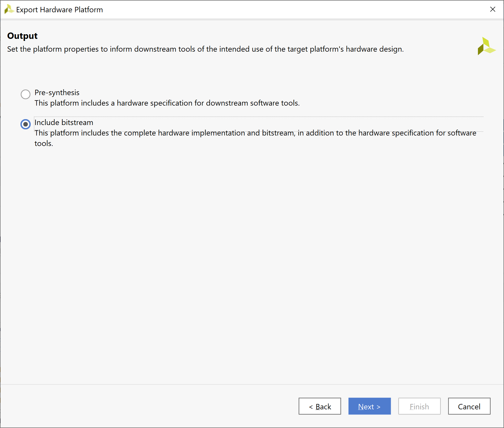This screenshot has height=428, width=504.
Task: Click the Next button to continue
Action: click(x=370, y=406)
